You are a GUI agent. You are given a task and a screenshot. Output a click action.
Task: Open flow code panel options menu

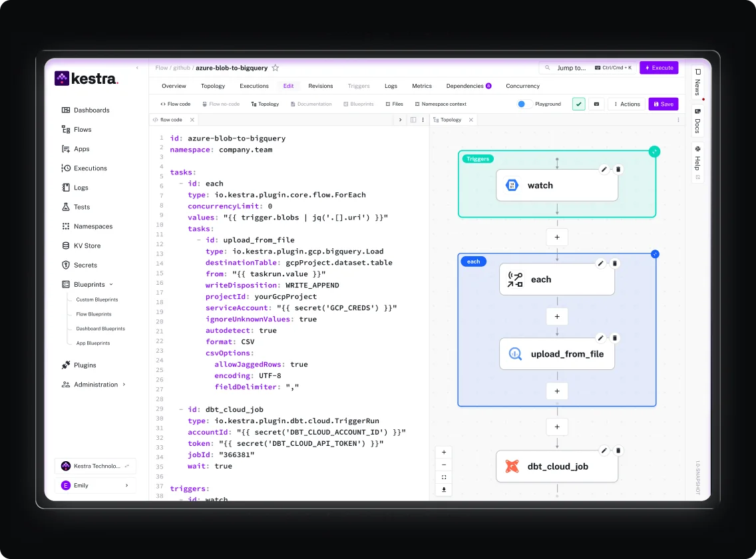tap(423, 120)
